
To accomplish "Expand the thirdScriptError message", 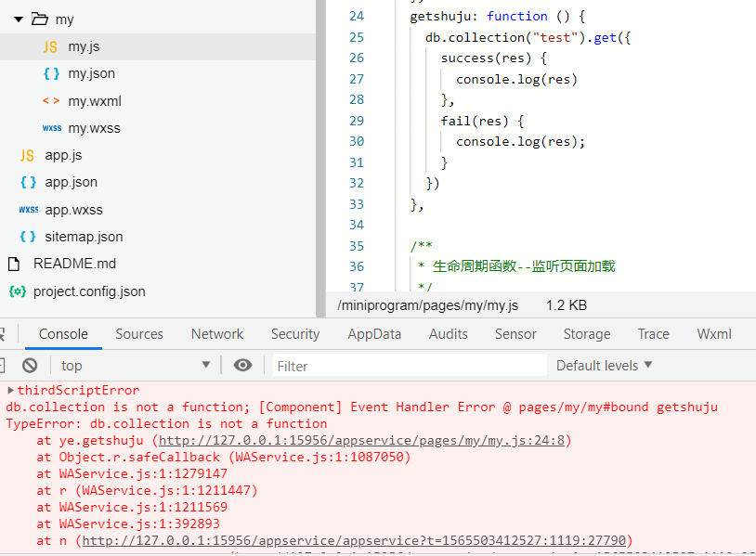I will click(x=10, y=390).
